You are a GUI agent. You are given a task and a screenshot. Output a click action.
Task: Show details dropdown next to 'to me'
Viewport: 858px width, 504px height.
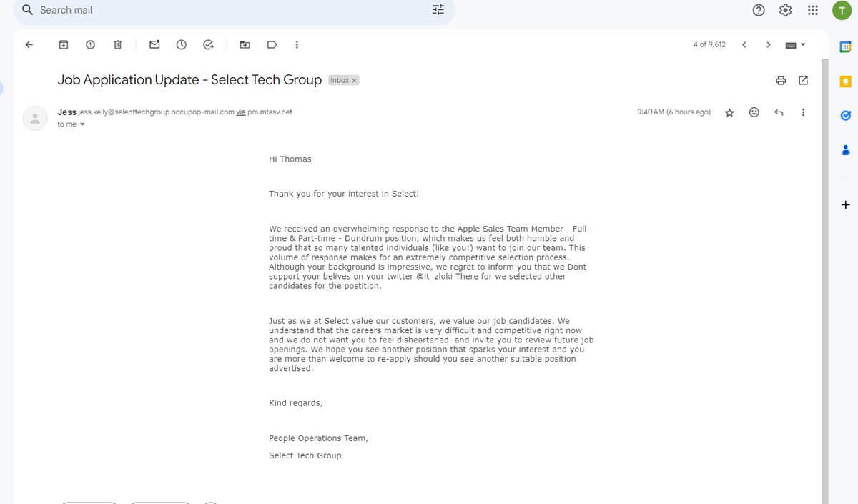click(x=82, y=124)
